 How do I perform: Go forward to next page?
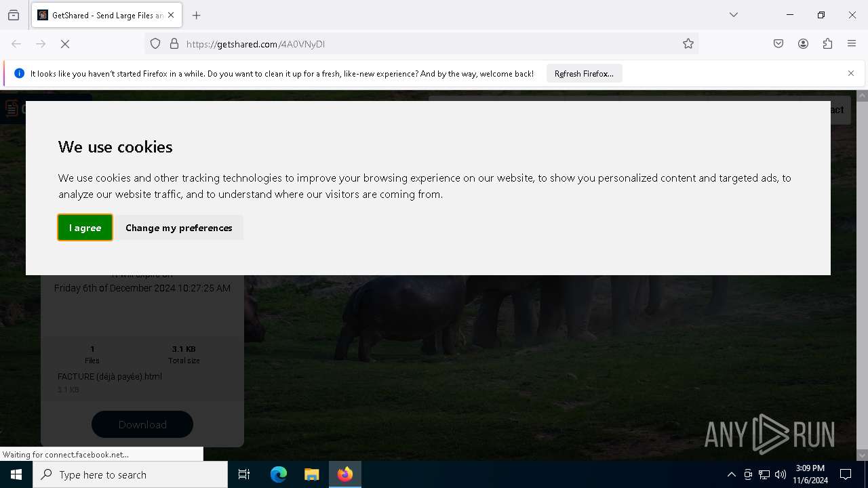[41, 44]
